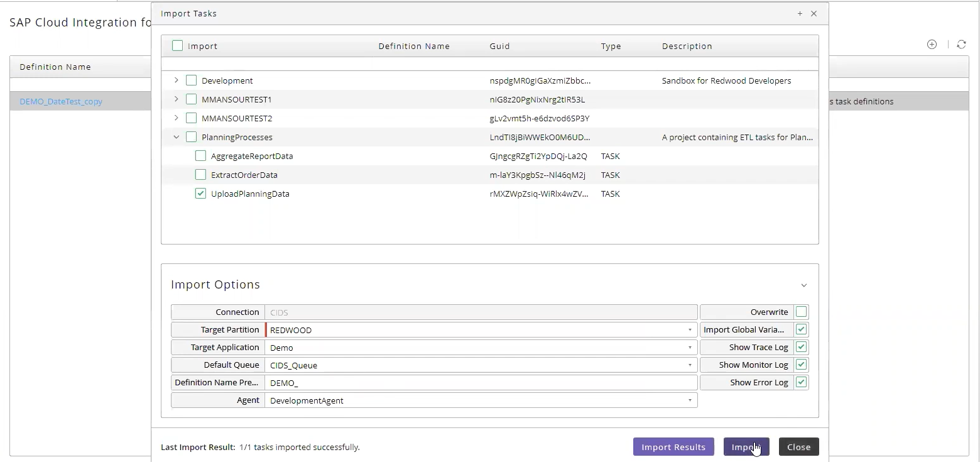Click the '1/1 tasks imported successfully' status text
Viewport: 980px width, 462px height.
pyautogui.click(x=300, y=448)
